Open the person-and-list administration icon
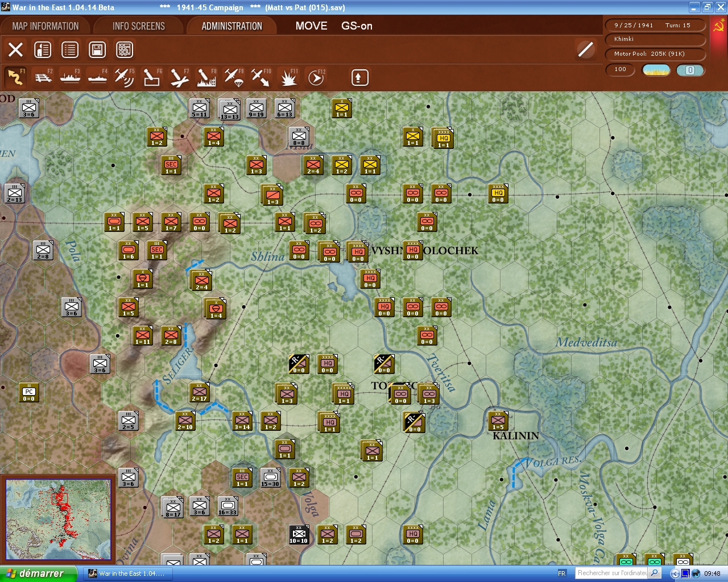This screenshot has width=728, height=582. tap(43, 49)
